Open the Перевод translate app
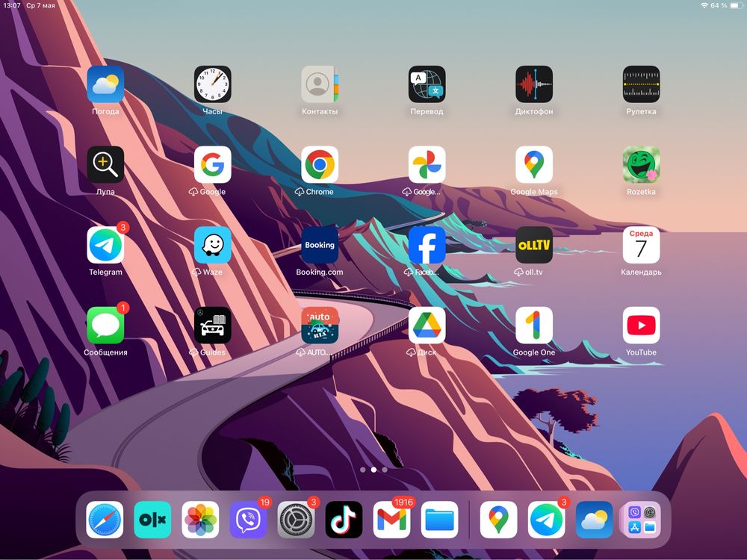This screenshot has width=747, height=560. 427,84
